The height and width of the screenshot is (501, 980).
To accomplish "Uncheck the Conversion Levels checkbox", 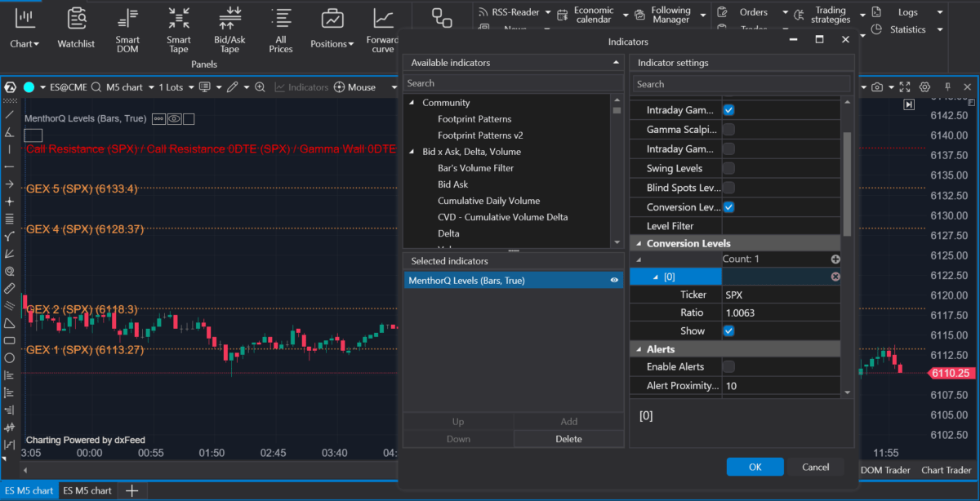I will [728, 207].
